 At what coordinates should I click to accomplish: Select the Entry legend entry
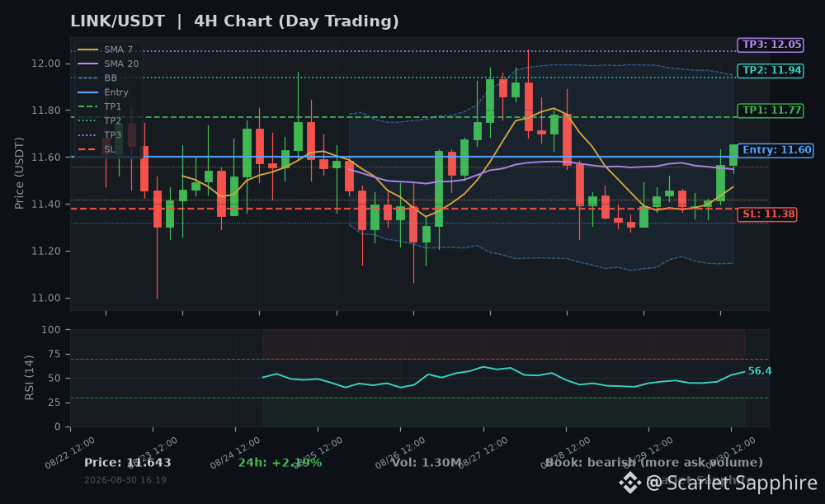(x=103, y=92)
